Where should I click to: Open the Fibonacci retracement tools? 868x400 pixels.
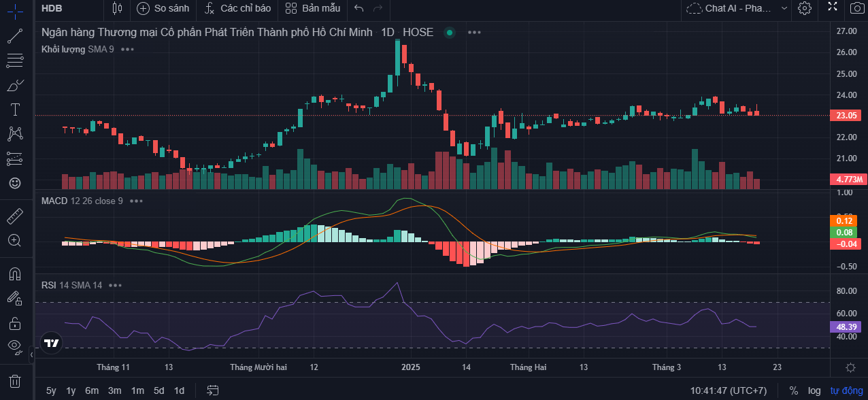pyautogui.click(x=15, y=61)
